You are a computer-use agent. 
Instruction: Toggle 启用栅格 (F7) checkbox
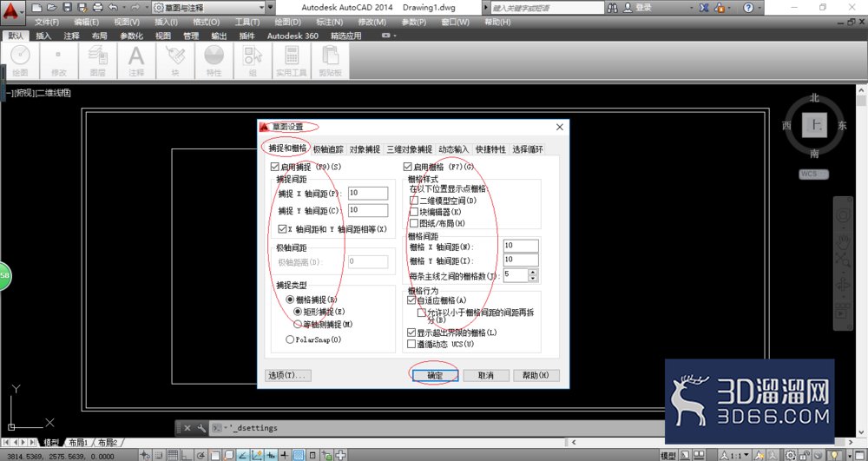tap(408, 167)
